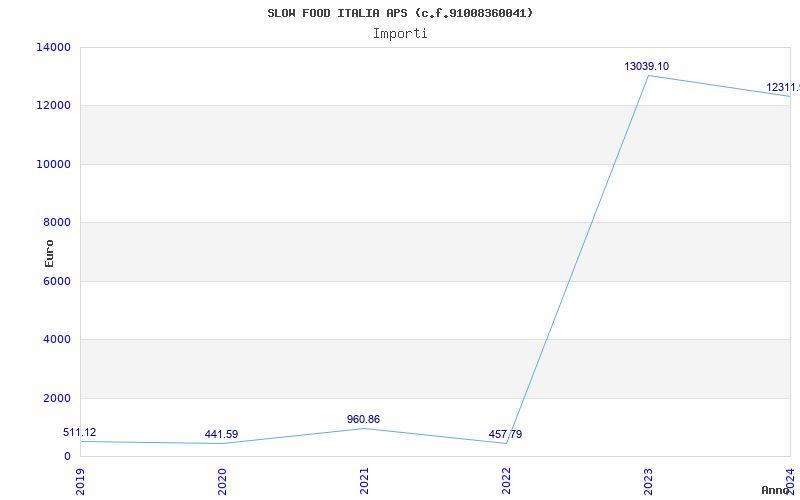Click the Euro axis label
800x500 pixels.
[x=49, y=253]
